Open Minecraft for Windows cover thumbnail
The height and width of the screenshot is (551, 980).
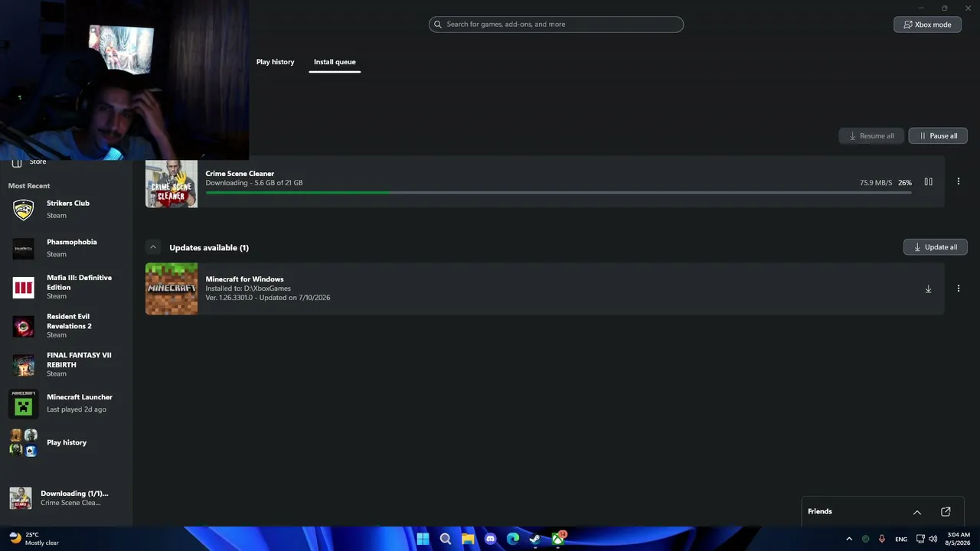tap(171, 289)
